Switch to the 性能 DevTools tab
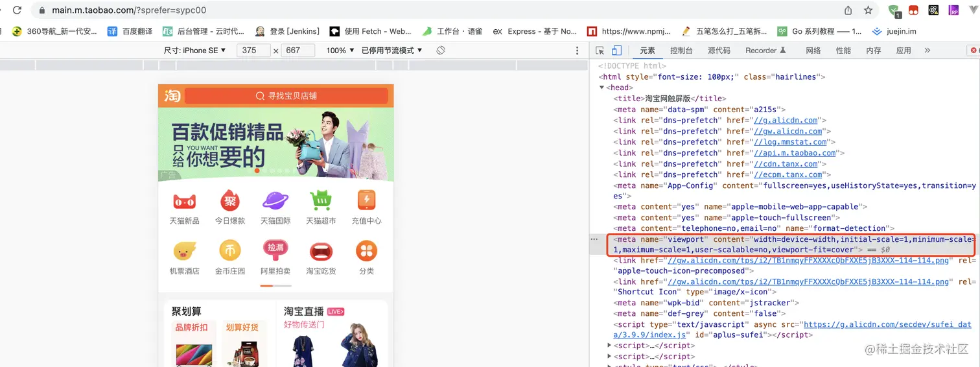This screenshot has width=980, height=367. point(843,51)
